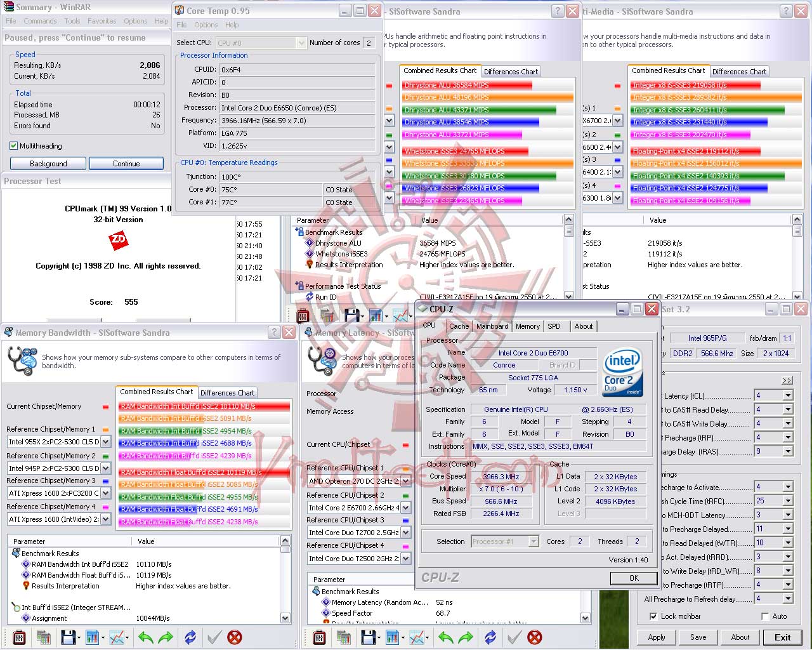
Task: Click the blue refresh icon in Memory Latency toolbar
Action: 490,637
